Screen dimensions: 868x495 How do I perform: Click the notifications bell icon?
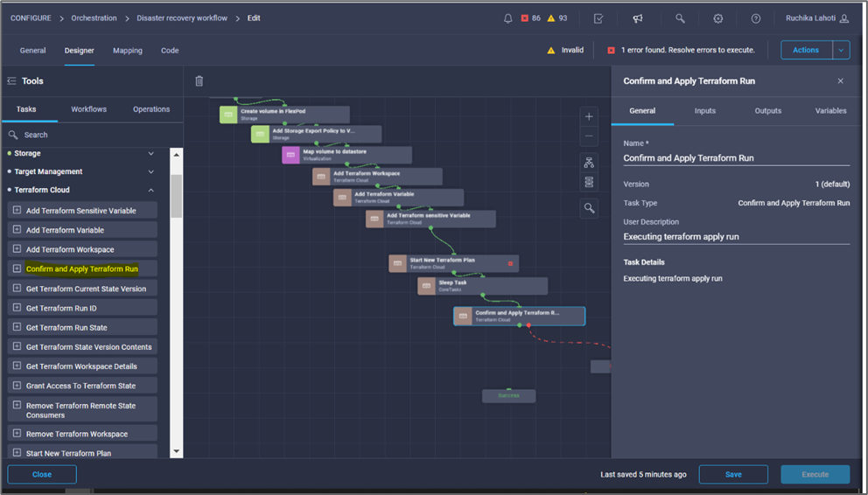click(x=508, y=18)
